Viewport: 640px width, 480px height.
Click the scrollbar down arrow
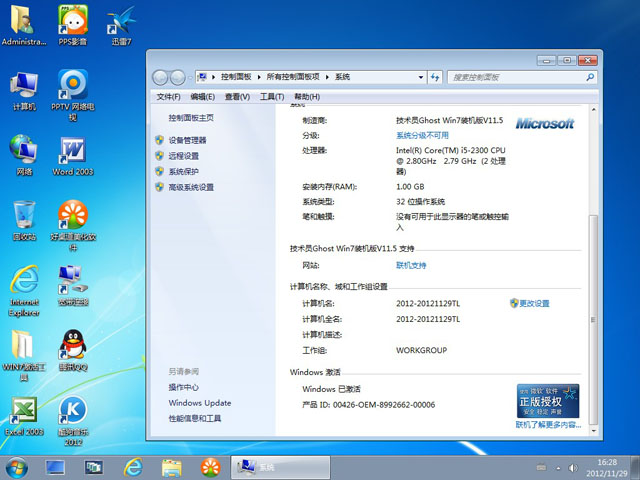coord(593,431)
